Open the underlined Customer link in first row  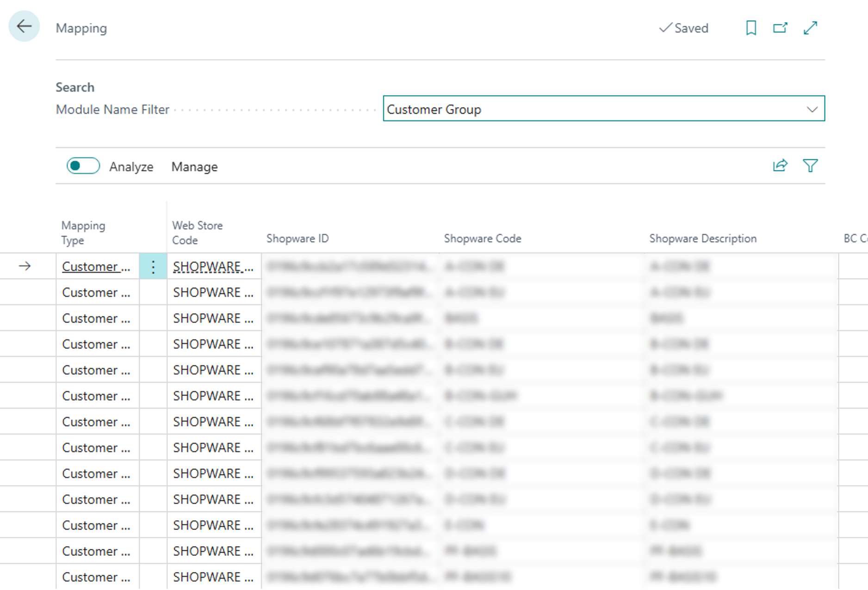pos(96,267)
